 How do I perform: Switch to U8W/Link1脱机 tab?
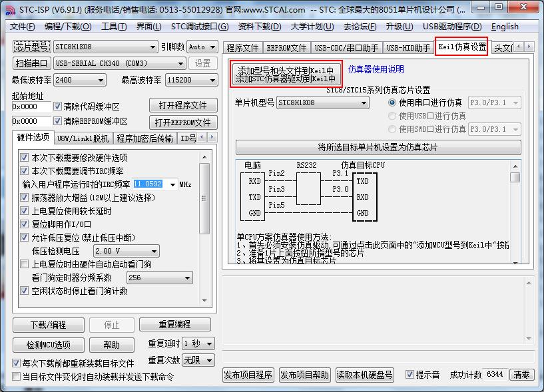tap(83, 138)
